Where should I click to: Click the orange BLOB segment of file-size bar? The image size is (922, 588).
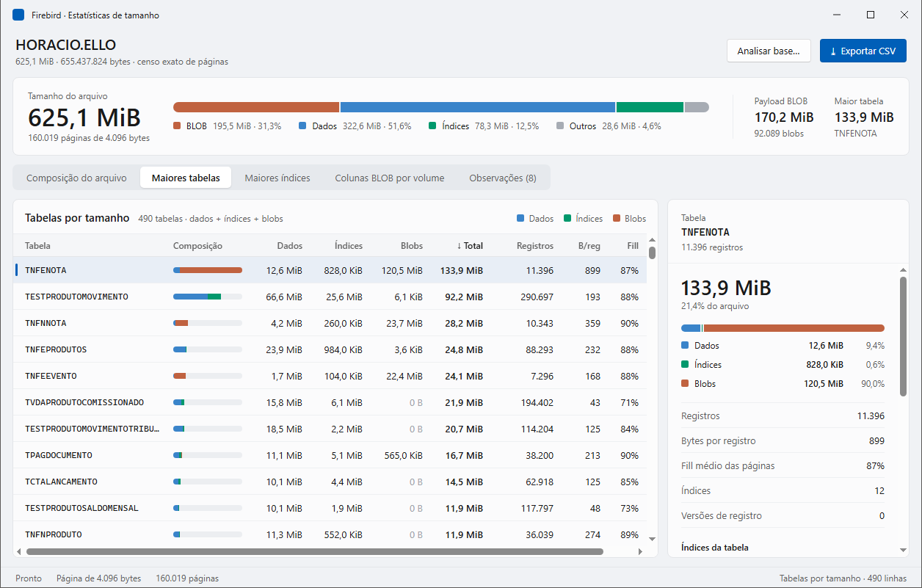pyautogui.click(x=256, y=107)
